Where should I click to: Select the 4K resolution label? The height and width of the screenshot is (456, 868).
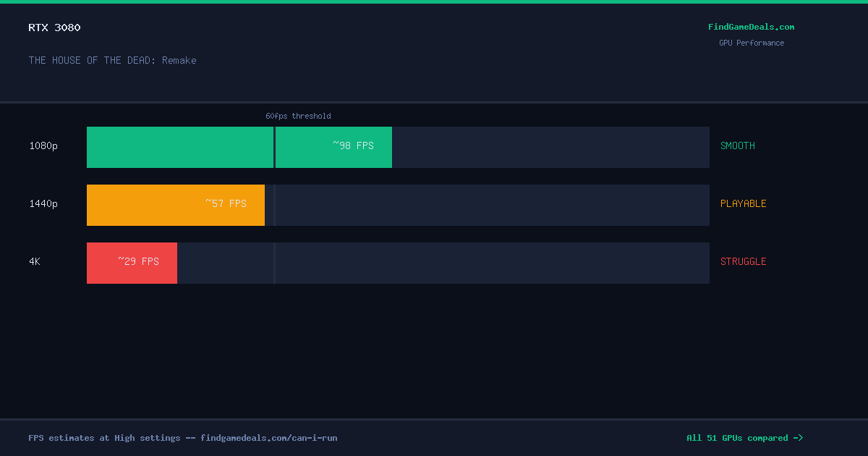(35, 261)
